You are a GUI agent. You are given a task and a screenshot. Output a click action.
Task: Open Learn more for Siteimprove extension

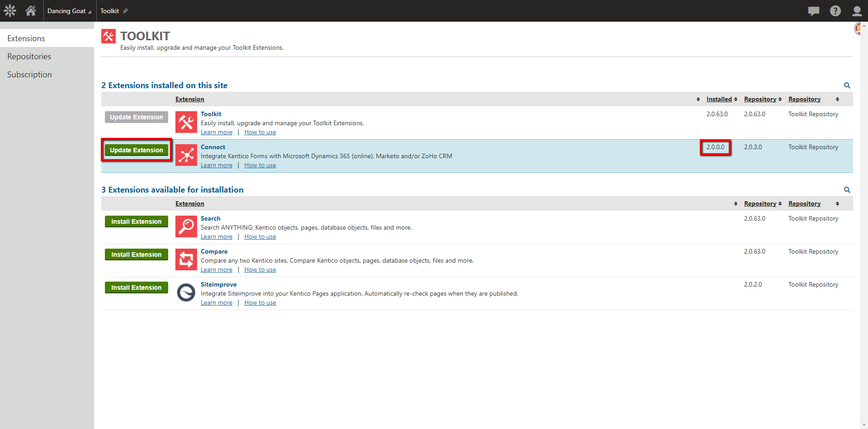click(217, 302)
